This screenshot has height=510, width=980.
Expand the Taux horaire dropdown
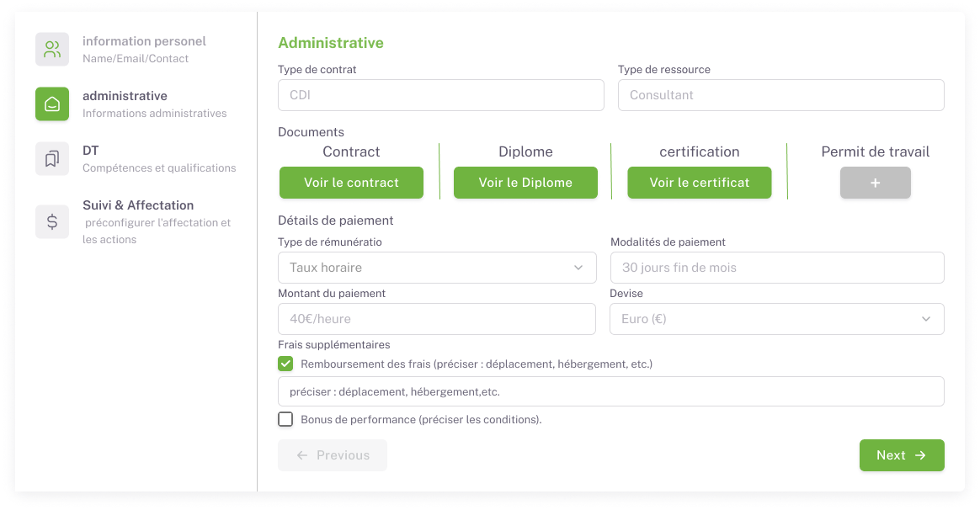point(437,268)
